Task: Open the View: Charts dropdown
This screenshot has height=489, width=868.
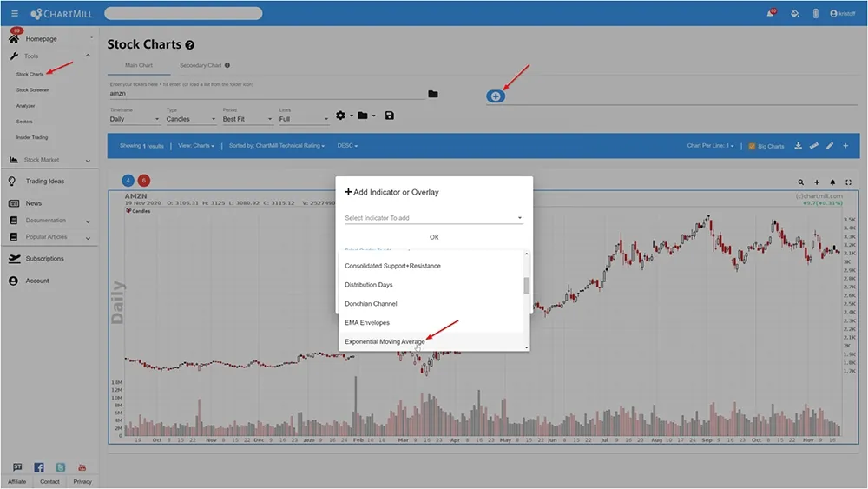Action: [196, 146]
